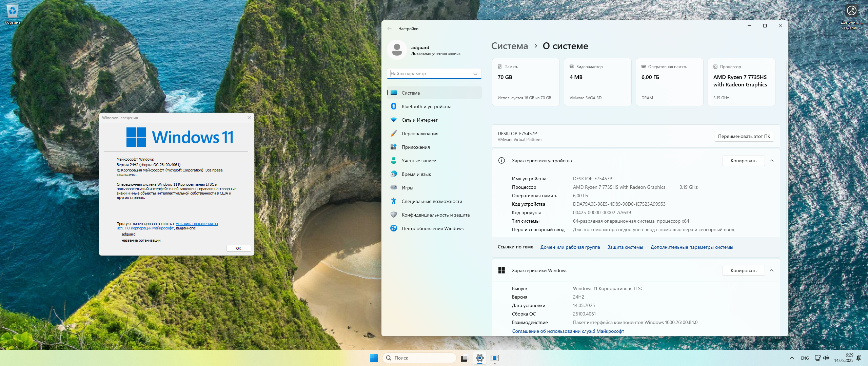Open Конфиденциальность и защита settings
This screenshot has width=868, height=366.
(434, 215)
